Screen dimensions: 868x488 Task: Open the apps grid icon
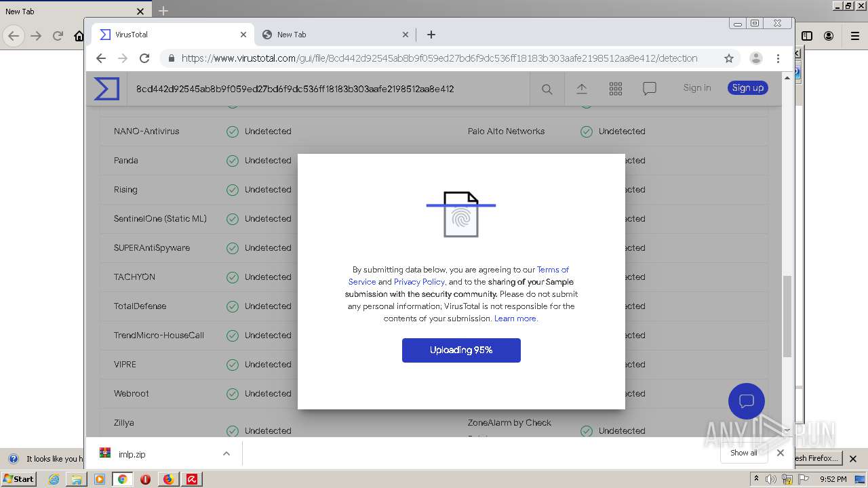pyautogui.click(x=616, y=89)
